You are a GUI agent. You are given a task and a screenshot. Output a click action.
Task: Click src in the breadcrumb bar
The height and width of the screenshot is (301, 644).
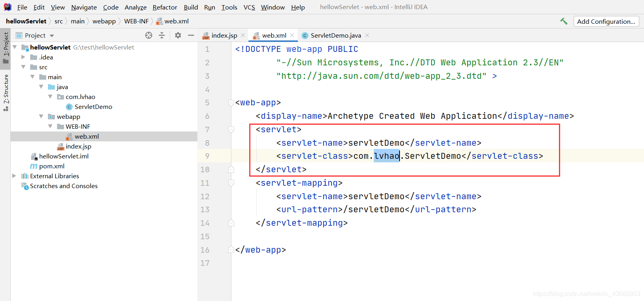pos(59,21)
